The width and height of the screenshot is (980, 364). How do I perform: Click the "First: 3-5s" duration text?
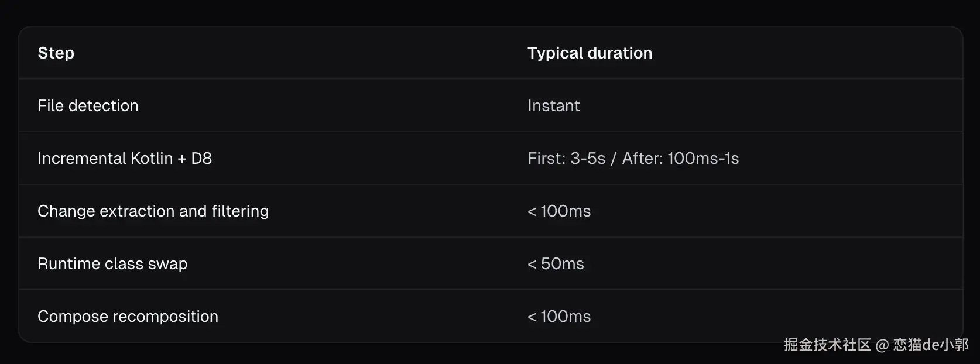[566, 159]
